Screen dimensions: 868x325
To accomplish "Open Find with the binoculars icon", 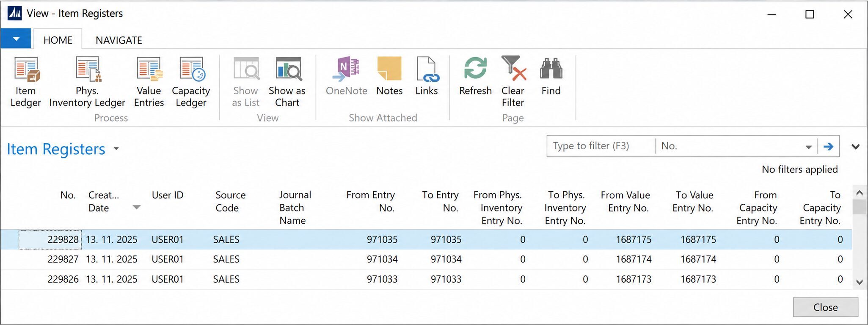I will pos(551,69).
